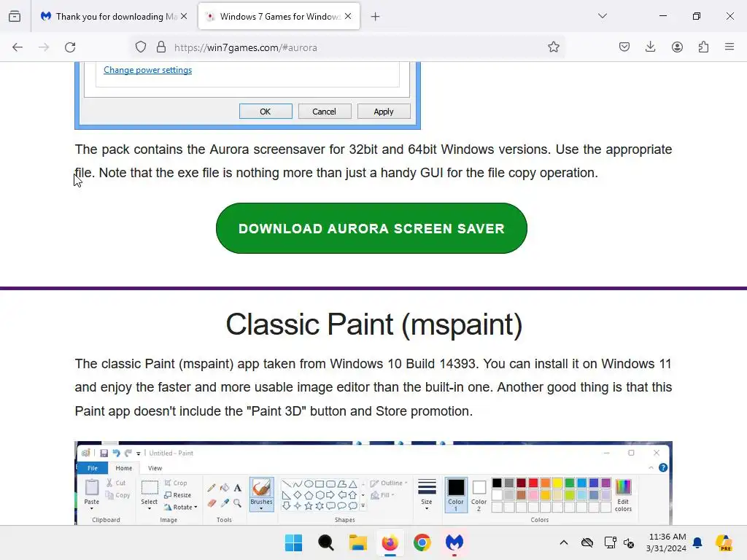Save page to Pocket

click(x=624, y=47)
